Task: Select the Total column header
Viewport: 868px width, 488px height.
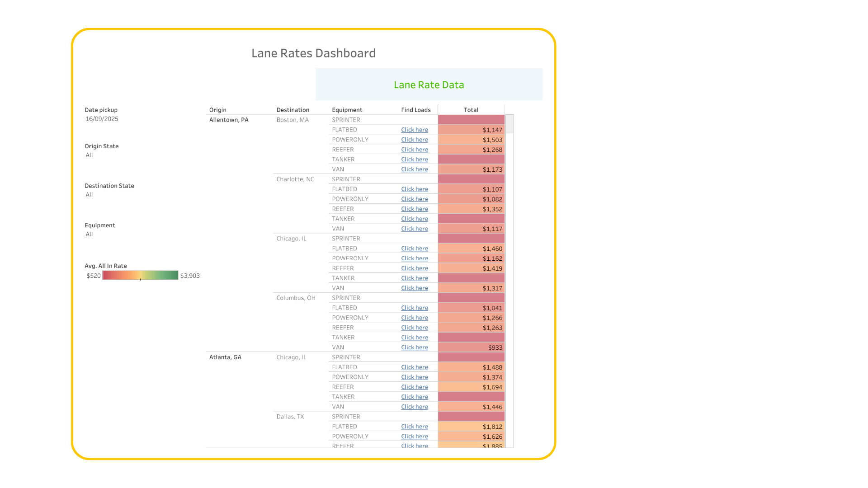Action: pyautogui.click(x=471, y=110)
